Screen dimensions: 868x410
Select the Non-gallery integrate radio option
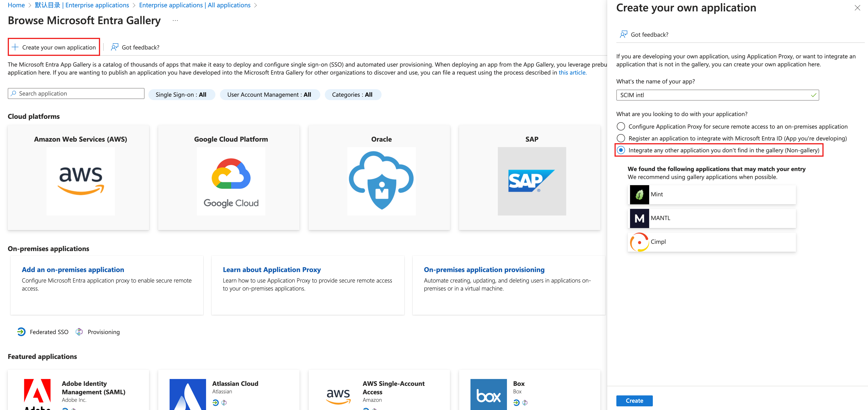coord(621,150)
